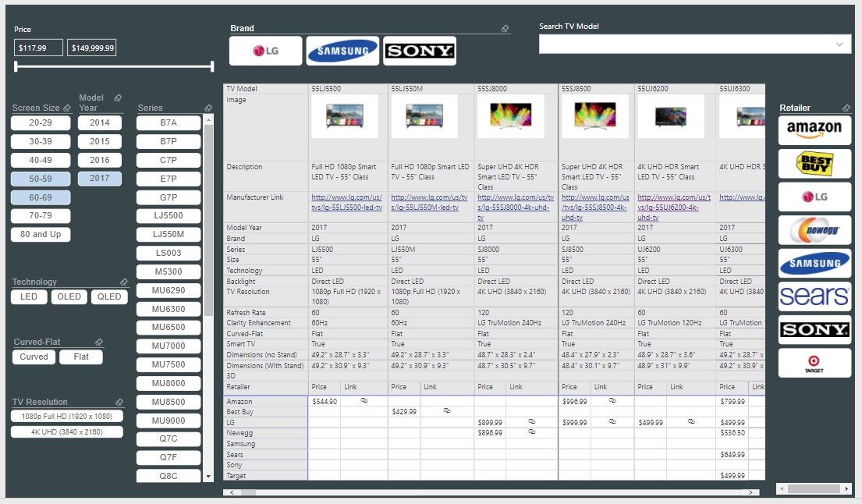Toggle model year 2014 filter
Viewport: 862px width, 504px height.
tap(100, 122)
